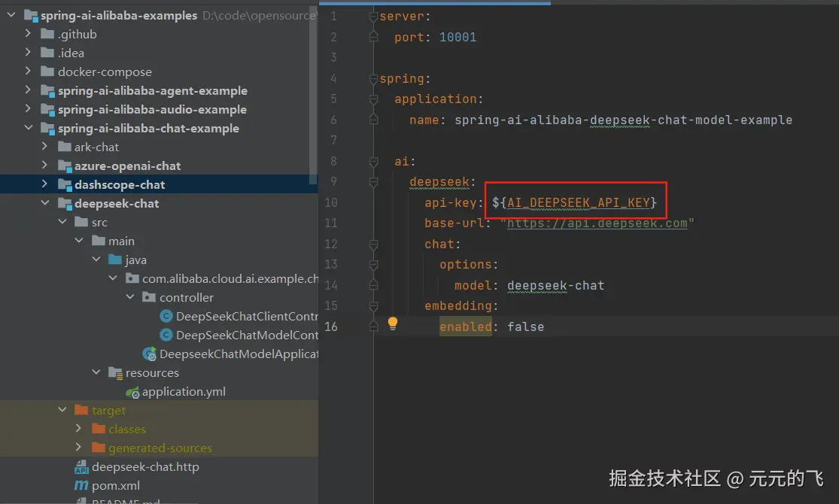This screenshot has height=504, width=839.
Task: Collapse the target folder arrow
Action: point(62,410)
